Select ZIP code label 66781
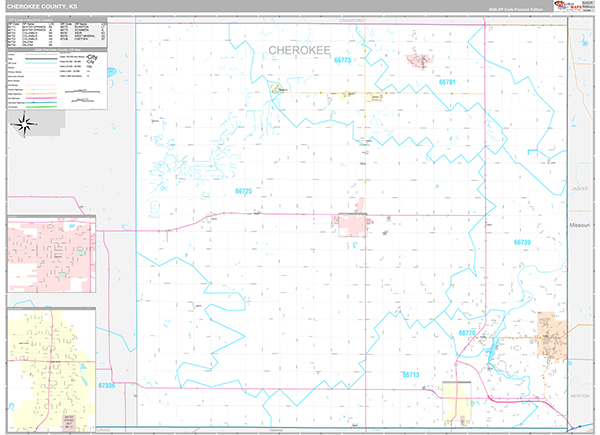600x435 pixels. click(447, 82)
